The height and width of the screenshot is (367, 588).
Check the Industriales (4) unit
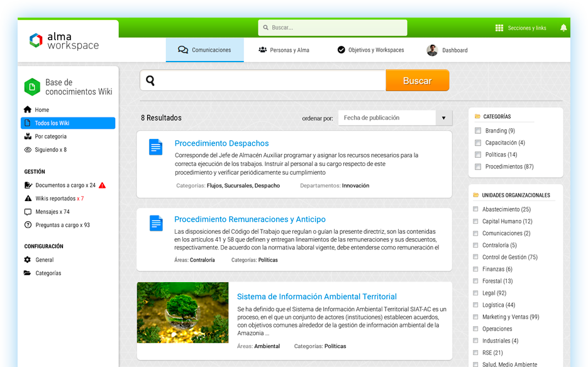pyautogui.click(x=475, y=341)
